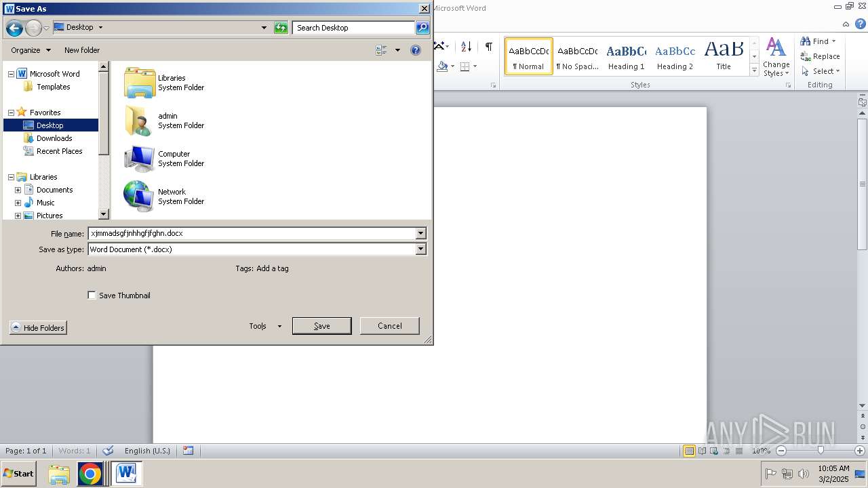
Task: Click Hide Folders button
Action: pyautogui.click(x=38, y=328)
